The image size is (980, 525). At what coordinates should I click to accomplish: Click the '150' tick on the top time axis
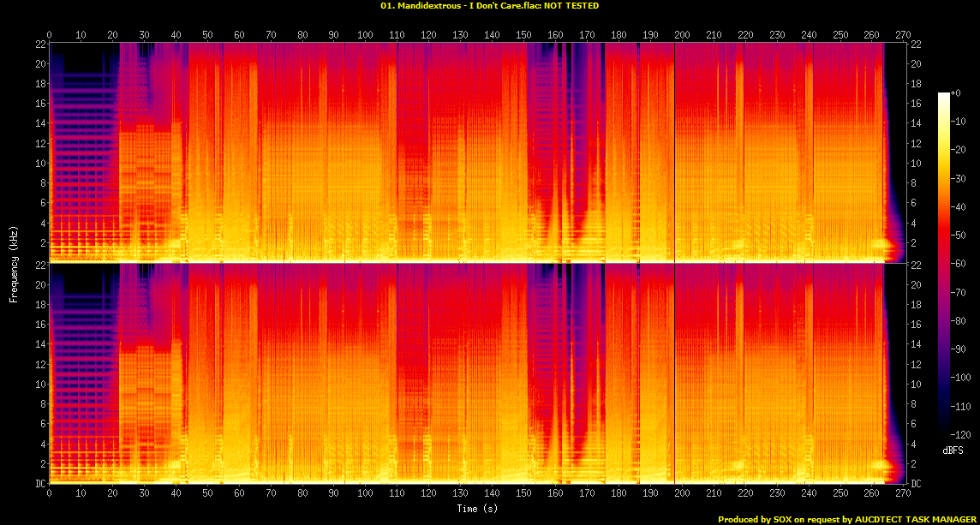[x=523, y=35]
